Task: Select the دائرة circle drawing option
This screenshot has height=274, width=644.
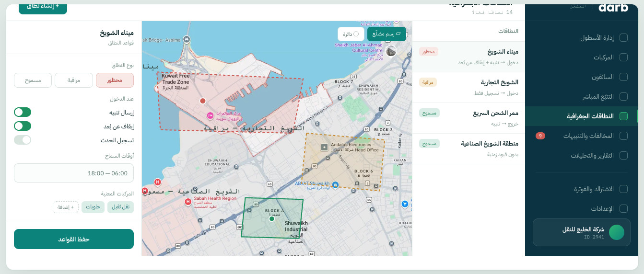Action: (x=351, y=34)
